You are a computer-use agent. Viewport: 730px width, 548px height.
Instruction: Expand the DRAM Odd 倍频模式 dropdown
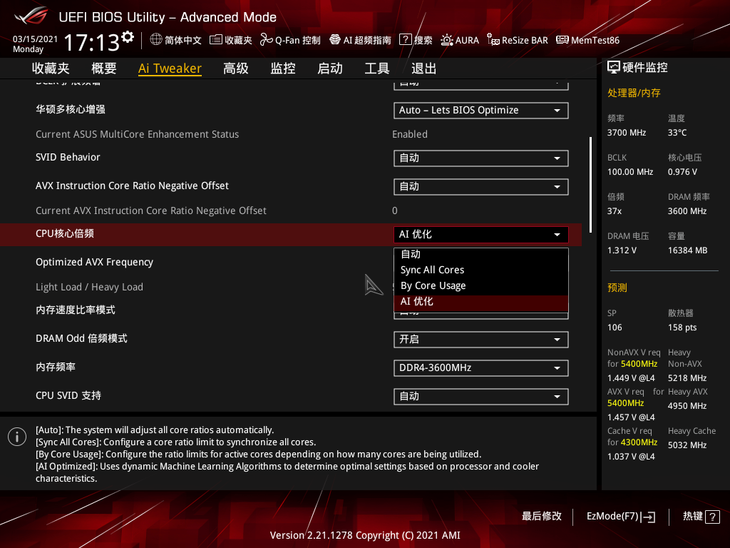pyautogui.click(x=480, y=339)
